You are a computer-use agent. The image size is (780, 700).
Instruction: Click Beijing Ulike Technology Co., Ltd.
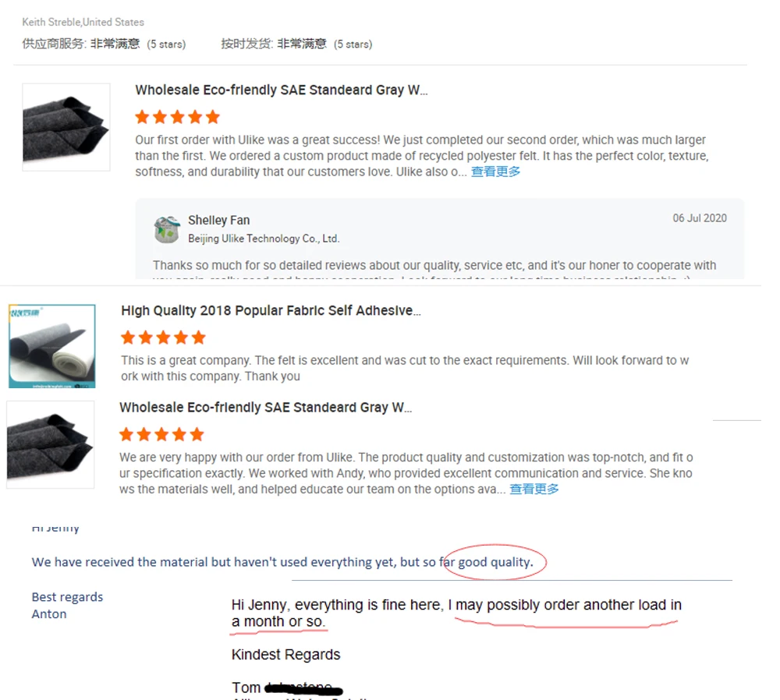pos(264,239)
